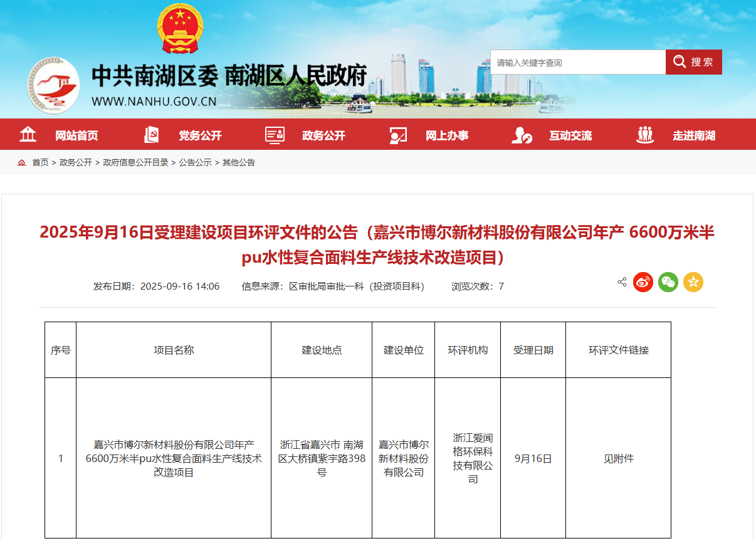This screenshot has height=541, width=756.
Task: Open the 网站首页 menu item
Action: (x=76, y=135)
